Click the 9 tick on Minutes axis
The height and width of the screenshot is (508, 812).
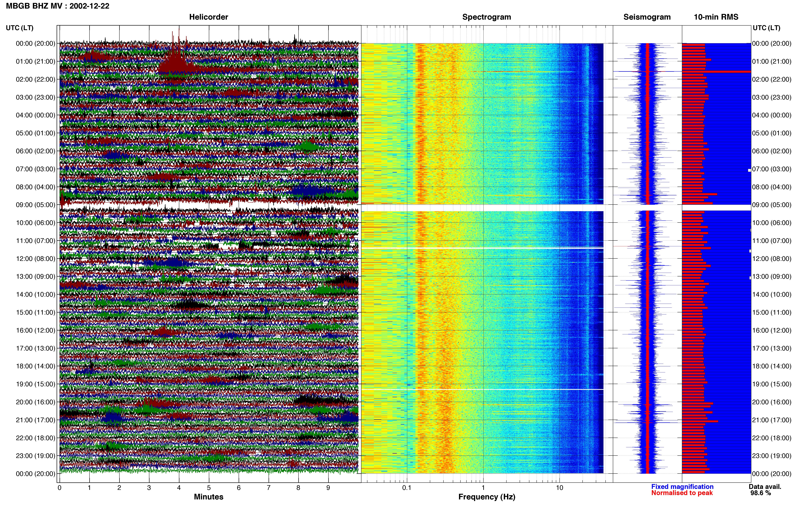(x=328, y=488)
